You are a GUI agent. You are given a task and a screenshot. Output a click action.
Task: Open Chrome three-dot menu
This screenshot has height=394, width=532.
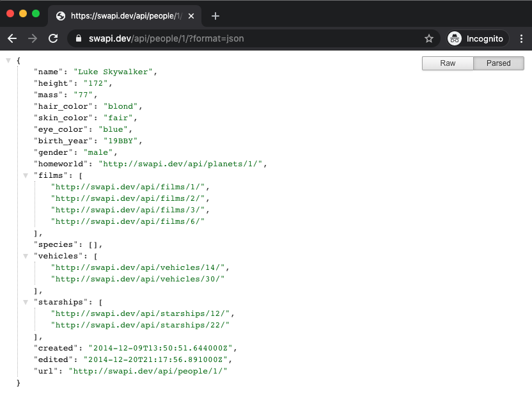click(521, 38)
